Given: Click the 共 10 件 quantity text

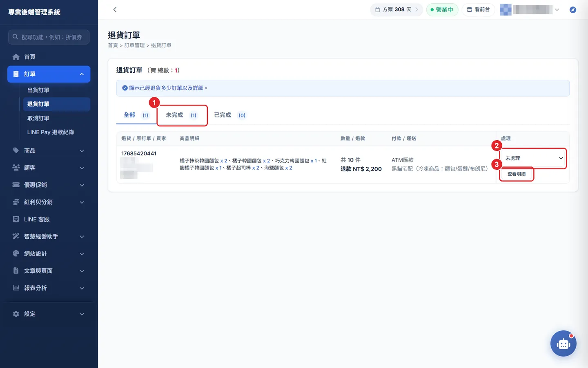Looking at the screenshot, I should click(x=350, y=160).
